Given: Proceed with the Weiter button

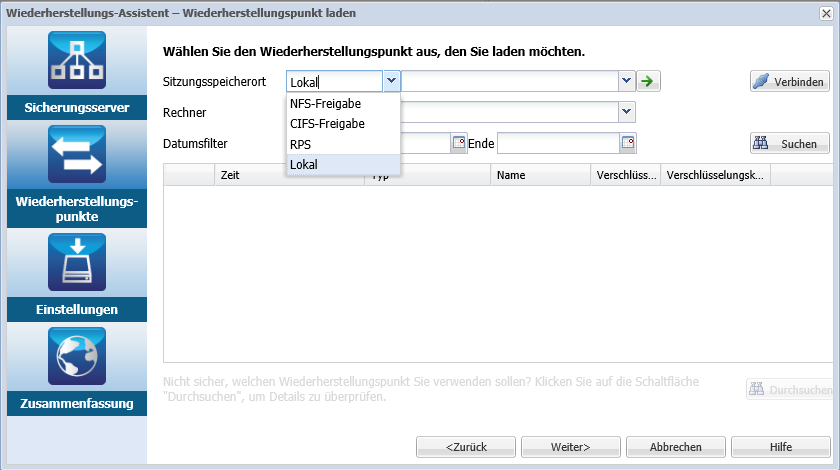Looking at the screenshot, I should [571, 447].
